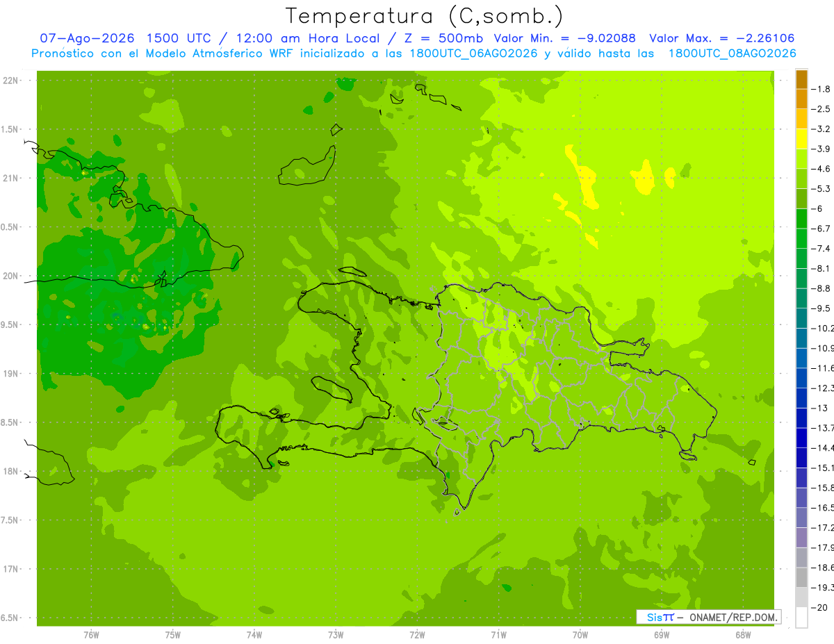Click the "17N" latitude label
Screen dimensions: 834x644
pos(10,569)
